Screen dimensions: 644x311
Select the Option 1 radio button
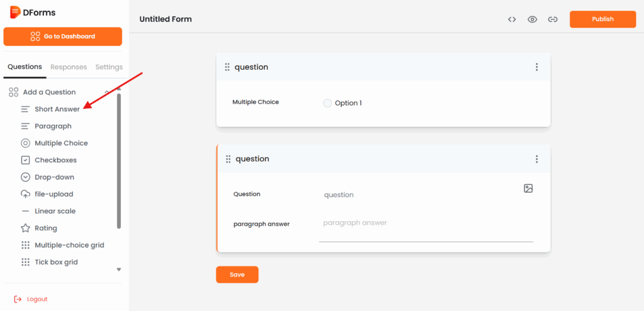pyautogui.click(x=327, y=103)
